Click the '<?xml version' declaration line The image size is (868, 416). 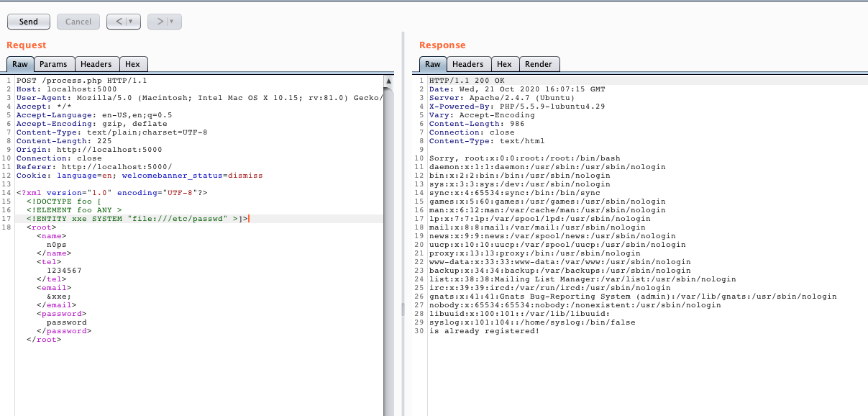point(112,193)
